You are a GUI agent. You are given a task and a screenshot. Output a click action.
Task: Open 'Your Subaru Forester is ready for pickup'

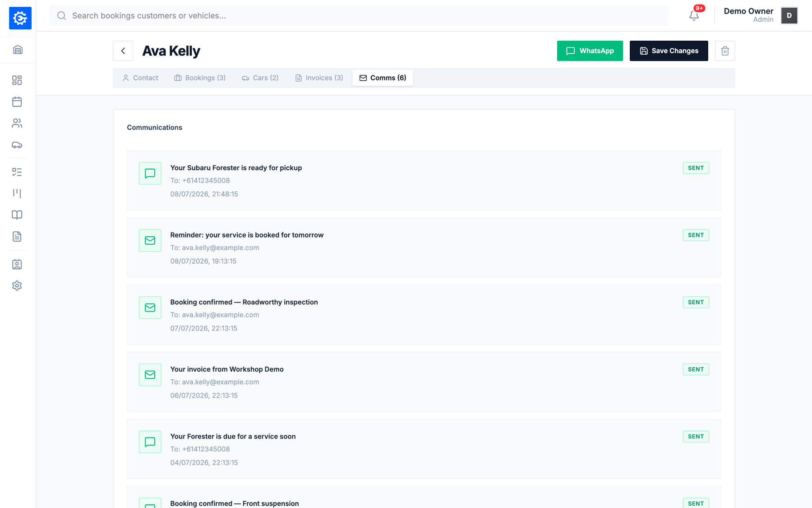(236, 168)
